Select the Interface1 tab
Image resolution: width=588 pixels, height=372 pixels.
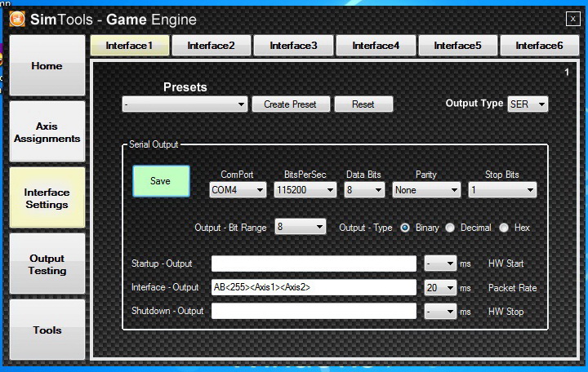tap(129, 46)
